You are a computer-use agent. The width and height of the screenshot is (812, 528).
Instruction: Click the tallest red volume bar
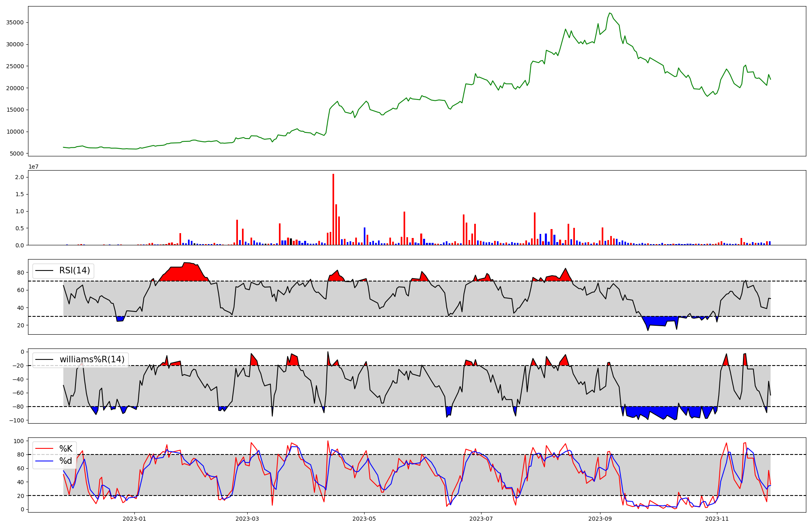coord(333,209)
